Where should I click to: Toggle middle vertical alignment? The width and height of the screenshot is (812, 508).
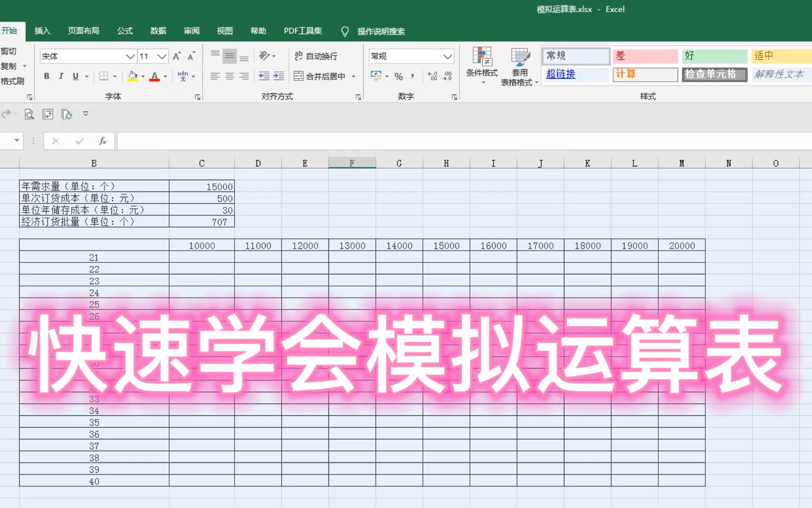(229, 56)
